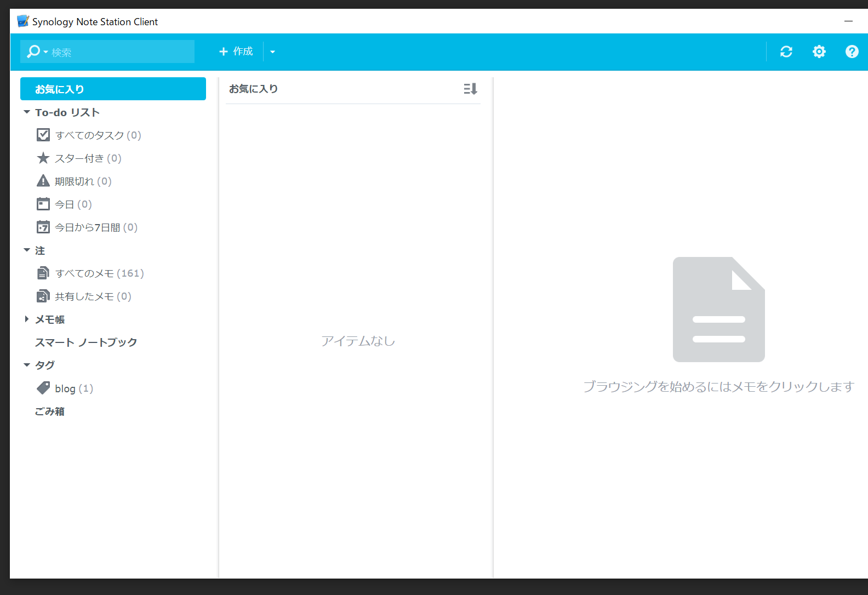Viewport: 868px width, 595px height.
Task: Open 今日から7日間 (0) list
Action: pos(96,227)
